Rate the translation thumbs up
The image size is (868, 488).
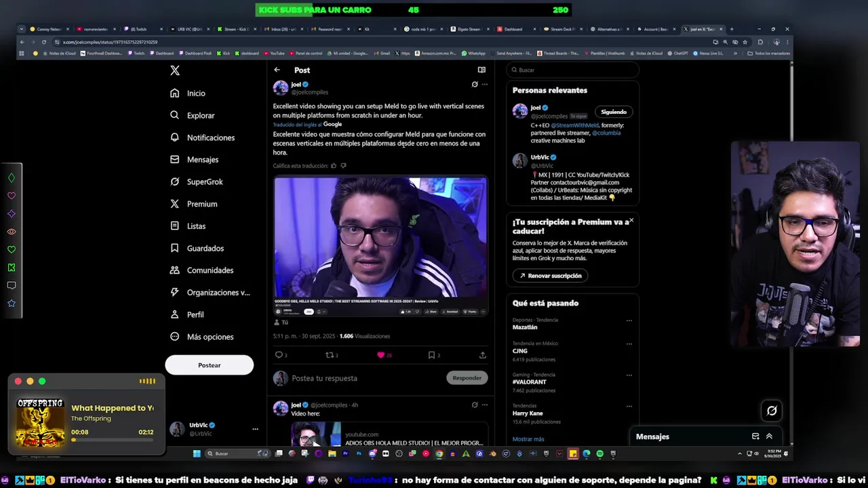pyautogui.click(x=333, y=166)
